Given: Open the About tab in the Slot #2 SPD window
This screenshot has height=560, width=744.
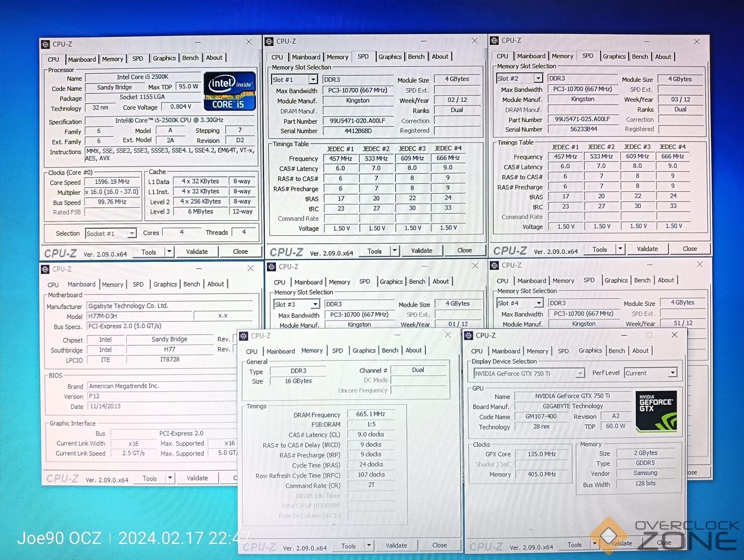Looking at the screenshot, I should 663,56.
